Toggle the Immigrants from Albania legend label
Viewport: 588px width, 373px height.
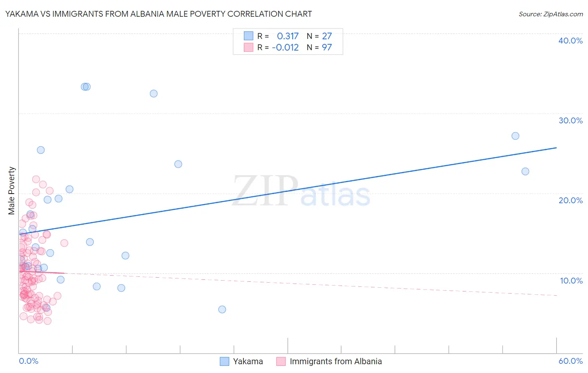pos(335,361)
